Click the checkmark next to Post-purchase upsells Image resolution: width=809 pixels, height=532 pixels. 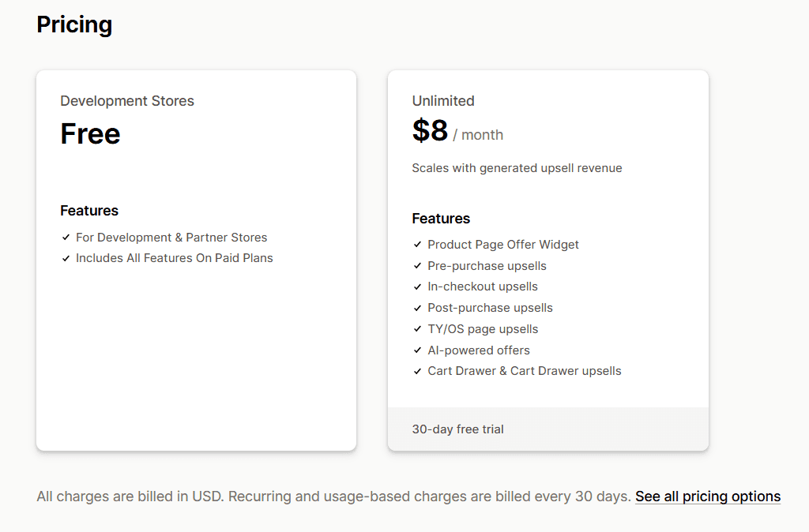[x=417, y=308]
